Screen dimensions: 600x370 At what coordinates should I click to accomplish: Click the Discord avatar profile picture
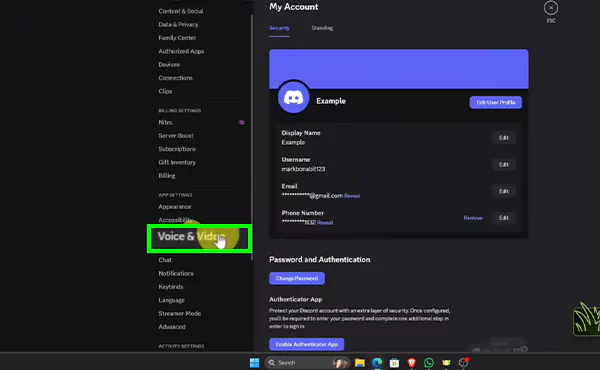[293, 97]
